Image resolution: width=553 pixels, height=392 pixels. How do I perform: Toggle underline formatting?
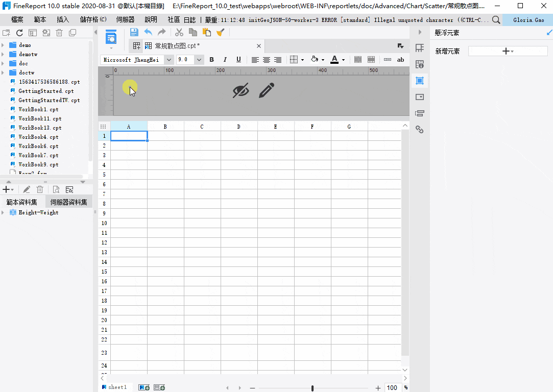[x=239, y=60]
